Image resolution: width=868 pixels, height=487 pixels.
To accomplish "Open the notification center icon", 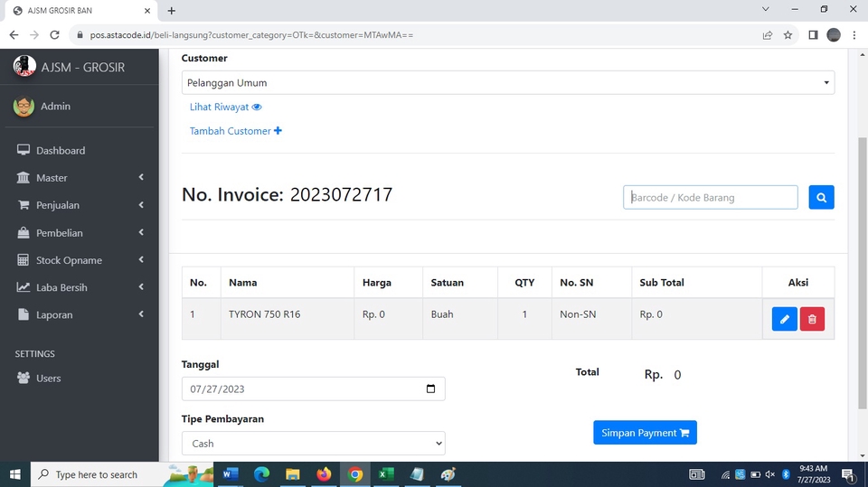I will [x=848, y=475].
